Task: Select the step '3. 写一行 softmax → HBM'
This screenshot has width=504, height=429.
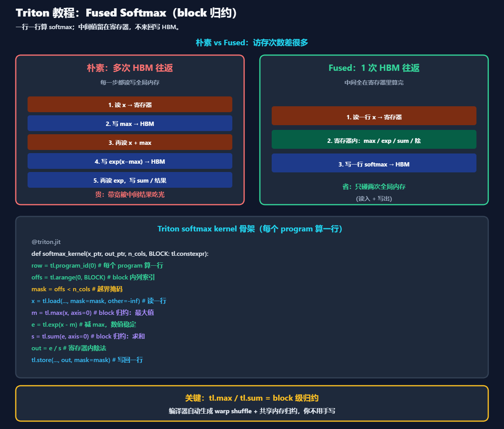Action: pos(374,163)
